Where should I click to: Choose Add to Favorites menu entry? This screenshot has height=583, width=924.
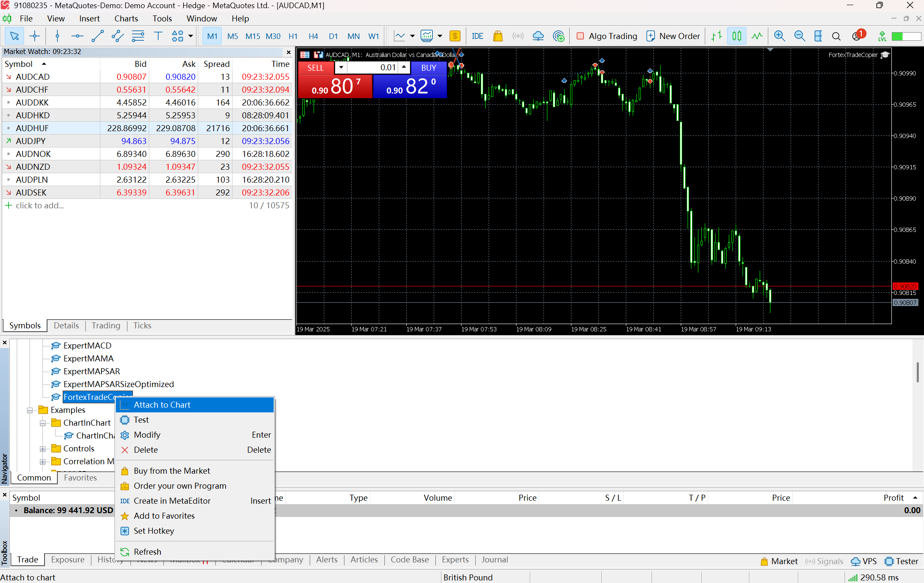(x=195, y=516)
